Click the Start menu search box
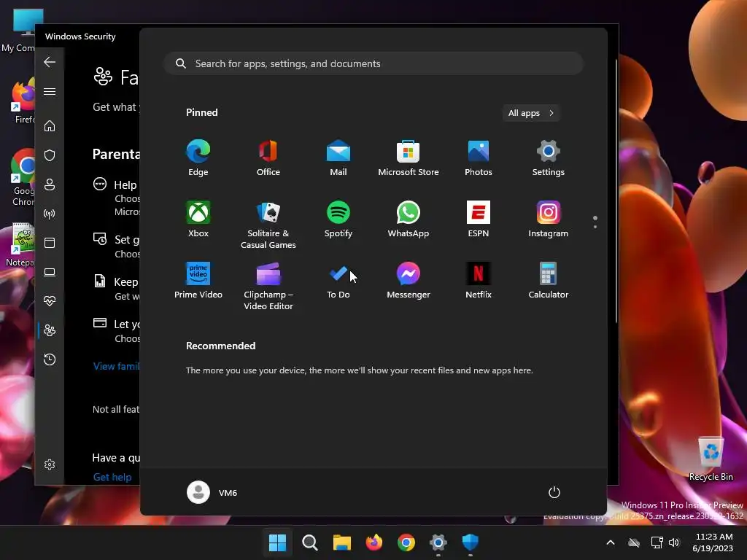Screen dimensions: 747x560 point(373,63)
